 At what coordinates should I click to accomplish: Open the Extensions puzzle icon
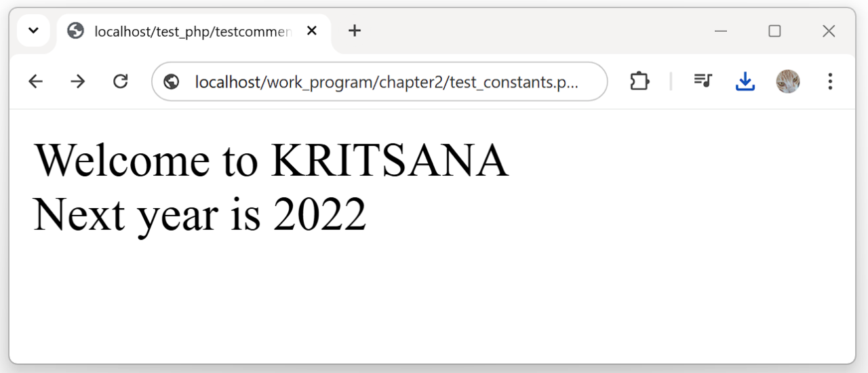tap(639, 81)
